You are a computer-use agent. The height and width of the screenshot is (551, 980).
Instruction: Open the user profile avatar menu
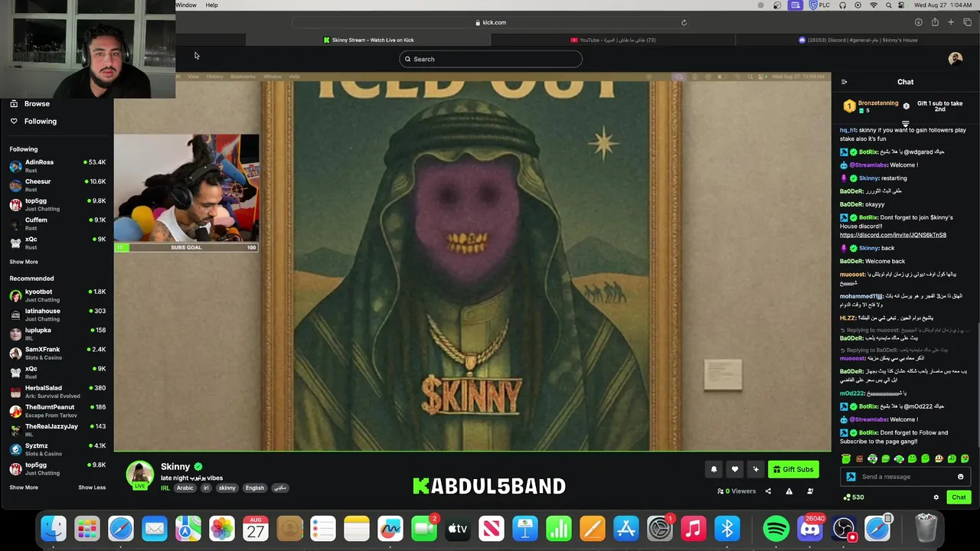click(x=955, y=59)
